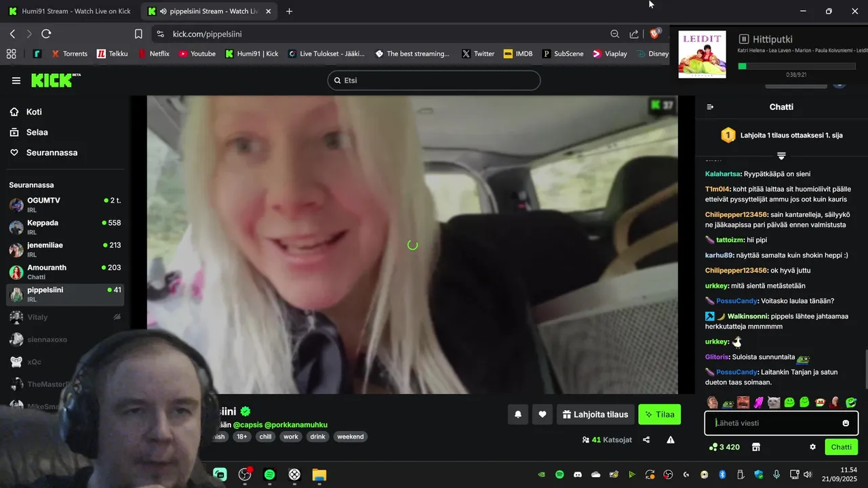Share this page icon
Viewport: 868px width, 488px height.
[634, 34]
